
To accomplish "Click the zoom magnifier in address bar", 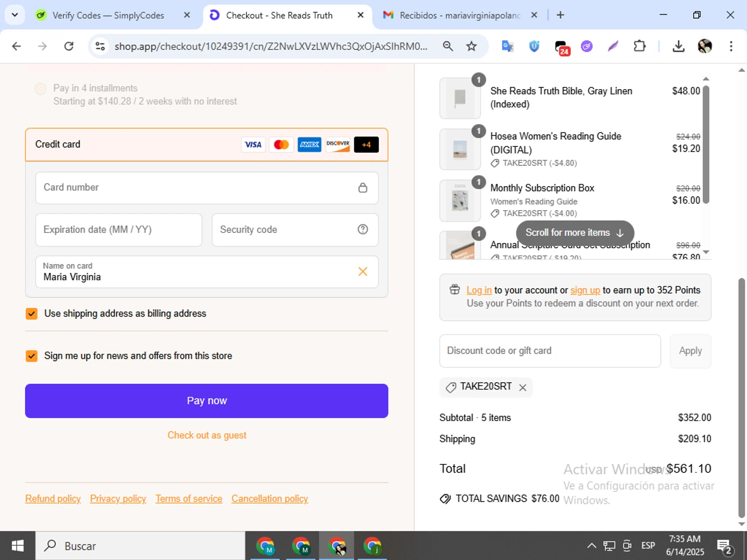I will point(448,46).
